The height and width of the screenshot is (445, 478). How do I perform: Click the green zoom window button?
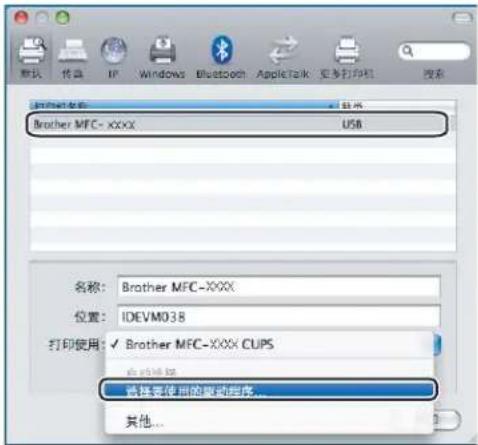coord(62,17)
